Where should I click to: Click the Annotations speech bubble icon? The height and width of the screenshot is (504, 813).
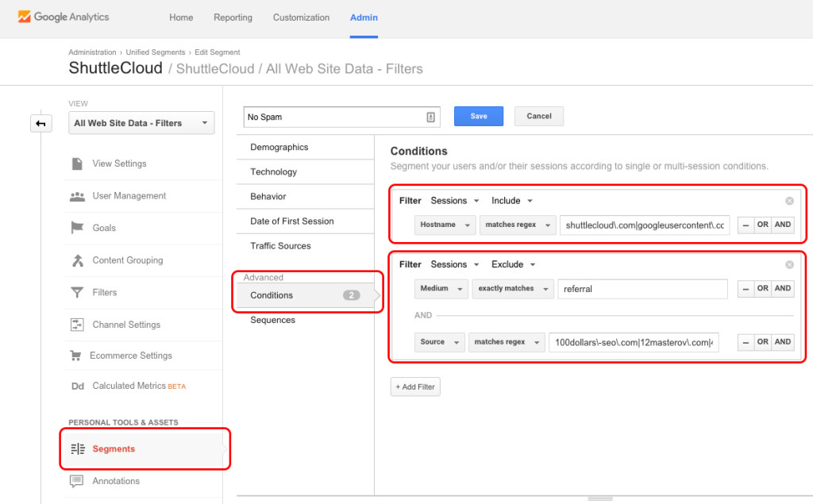[76, 481]
